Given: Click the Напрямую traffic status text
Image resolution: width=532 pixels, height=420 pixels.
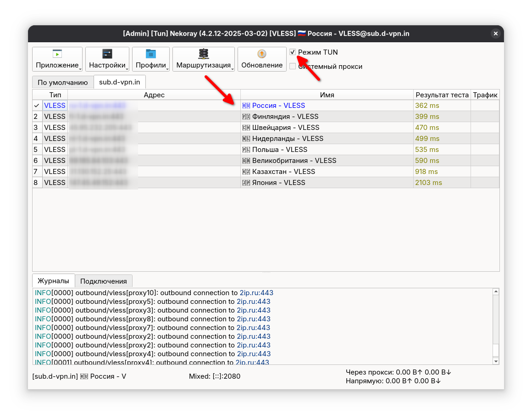Looking at the screenshot, I should pyautogui.click(x=393, y=381).
